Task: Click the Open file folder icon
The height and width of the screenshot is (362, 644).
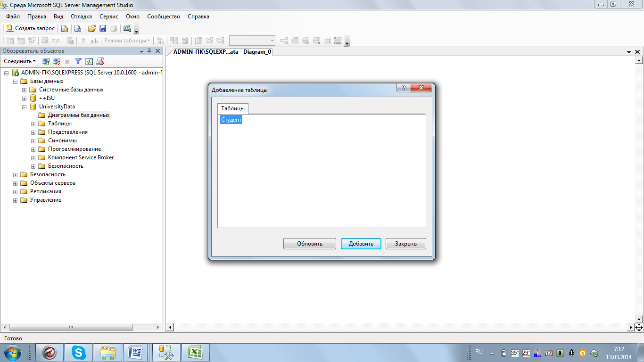Action: tap(92, 28)
